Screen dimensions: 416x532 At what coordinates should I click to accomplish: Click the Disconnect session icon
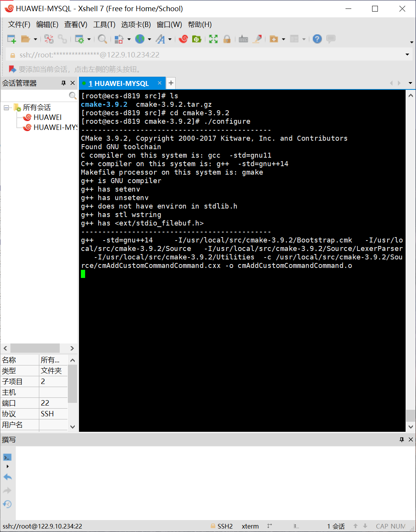tap(49, 39)
